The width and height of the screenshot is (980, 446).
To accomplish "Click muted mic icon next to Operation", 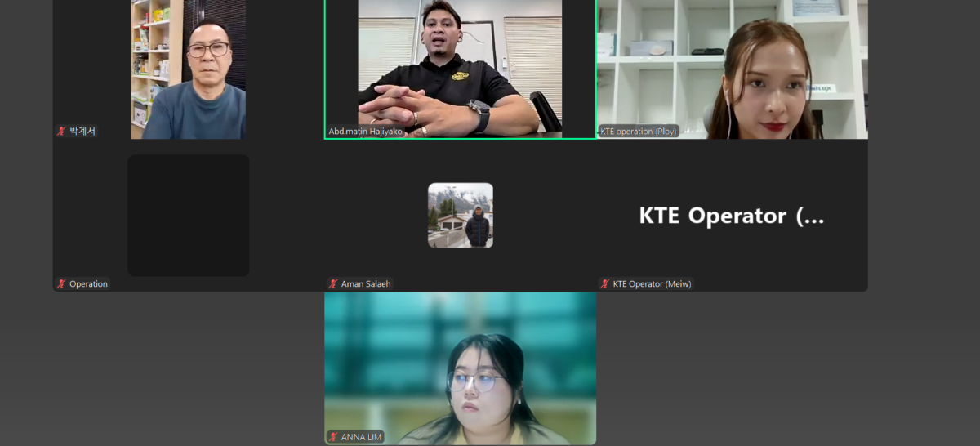I will coord(61,284).
